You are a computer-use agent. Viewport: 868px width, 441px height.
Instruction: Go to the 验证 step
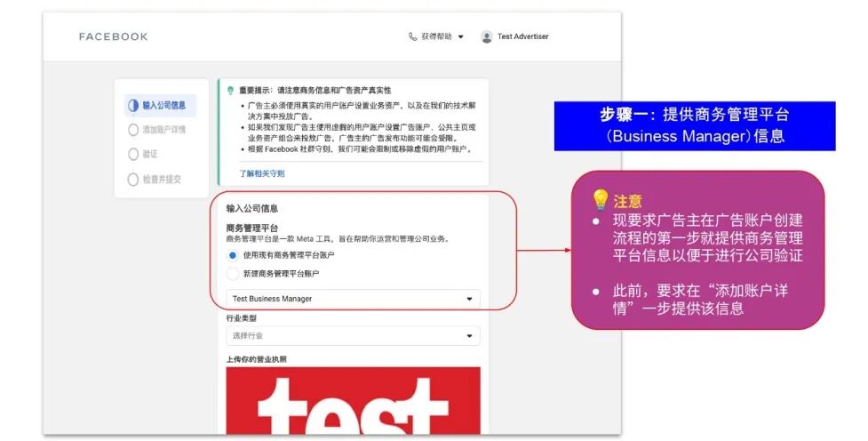click(x=143, y=154)
